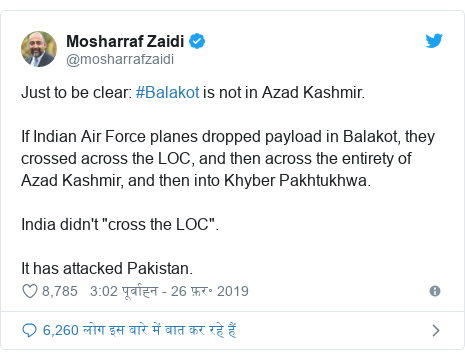Open the @mosharrafzaidi handle link
465x360 pixels.
pos(120,59)
